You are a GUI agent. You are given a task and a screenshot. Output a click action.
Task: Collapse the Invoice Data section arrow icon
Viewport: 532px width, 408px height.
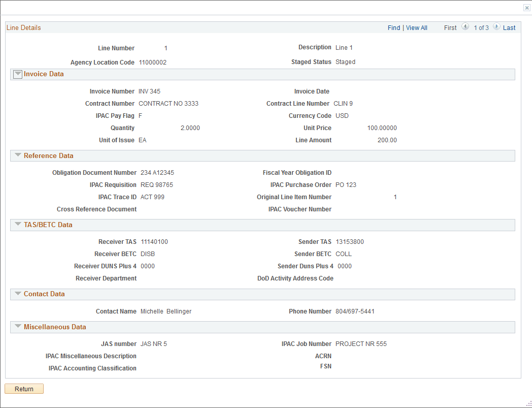tap(17, 74)
